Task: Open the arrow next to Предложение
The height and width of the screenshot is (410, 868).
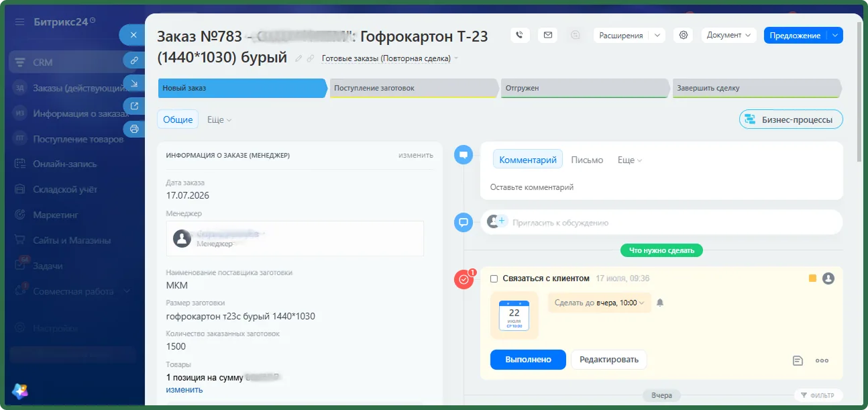Action: [834, 35]
